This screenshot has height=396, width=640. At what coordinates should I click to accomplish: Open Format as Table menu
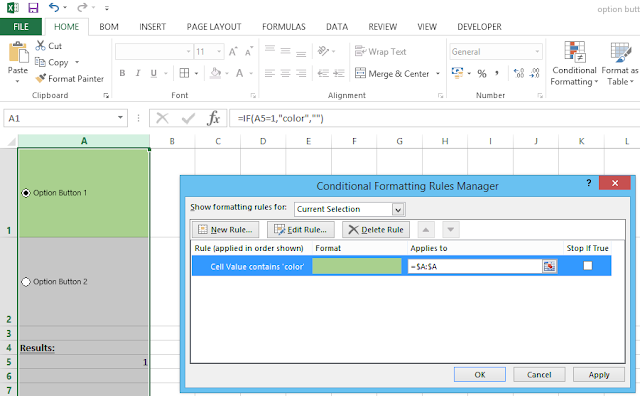click(x=620, y=63)
